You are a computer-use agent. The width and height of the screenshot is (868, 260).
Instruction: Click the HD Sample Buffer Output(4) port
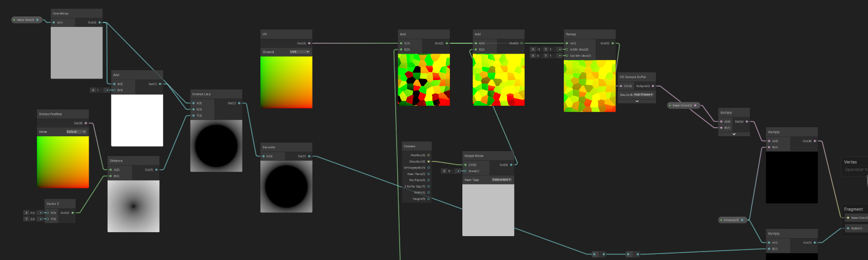653,86
